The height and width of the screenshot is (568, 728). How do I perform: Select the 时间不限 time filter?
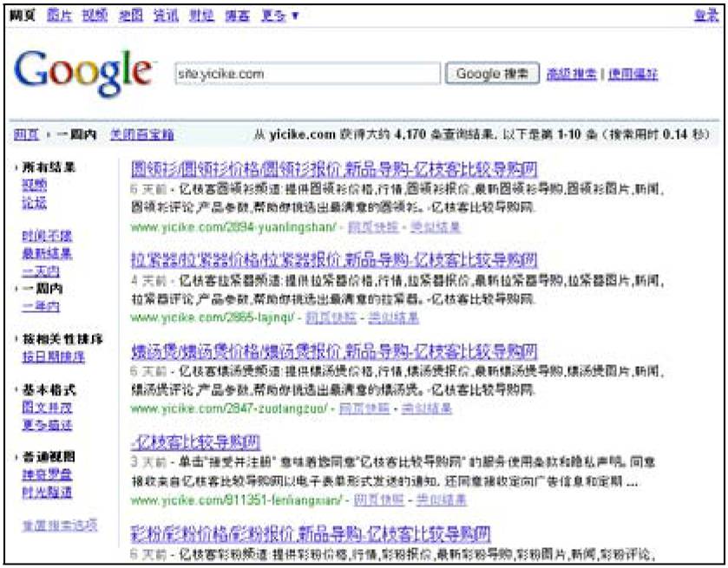47,236
